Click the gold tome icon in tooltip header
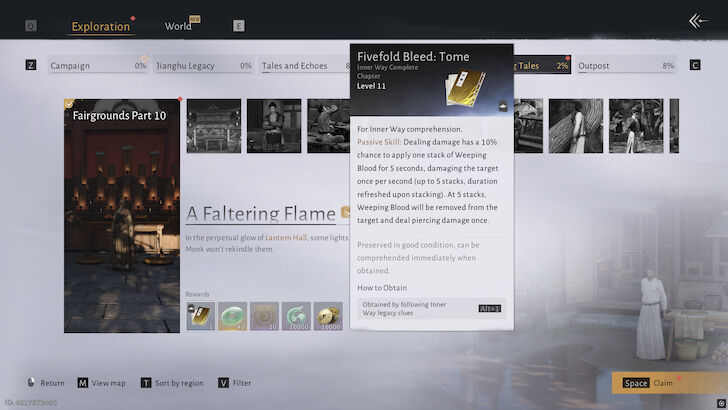This screenshot has height=410, width=728. click(465, 88)
